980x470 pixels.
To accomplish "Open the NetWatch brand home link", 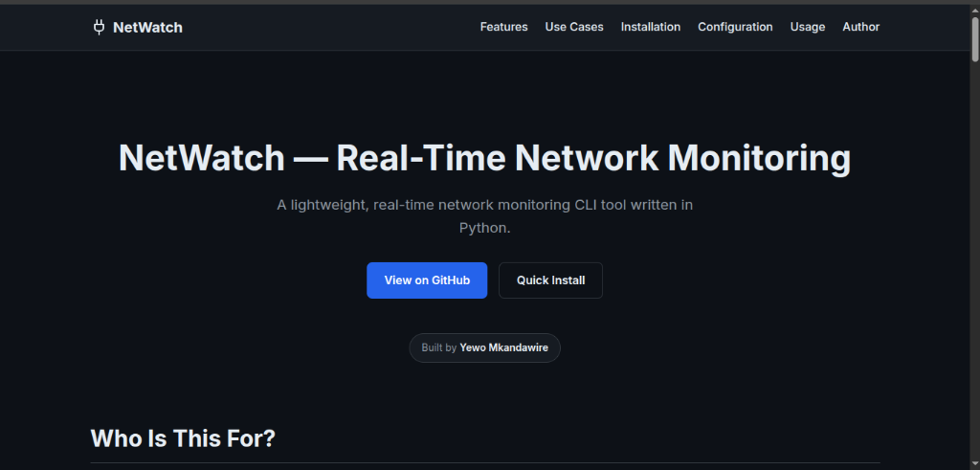I will 137,27.
